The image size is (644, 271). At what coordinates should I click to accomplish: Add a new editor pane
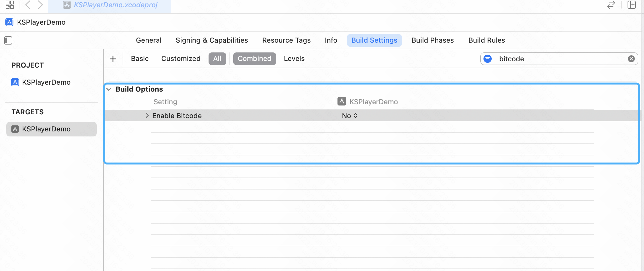(632, 5)
